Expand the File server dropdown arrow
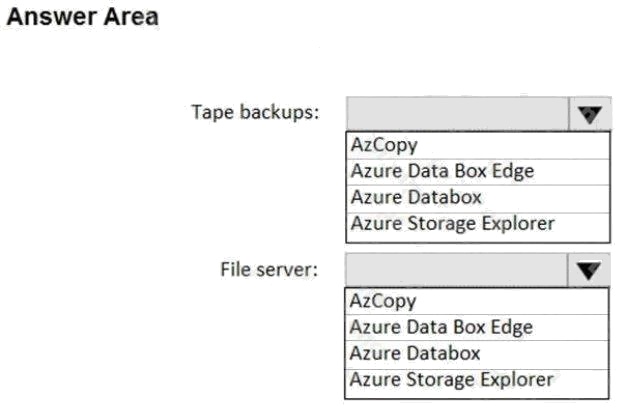Viewport: 625px width, 415px height. pos(588,270)
